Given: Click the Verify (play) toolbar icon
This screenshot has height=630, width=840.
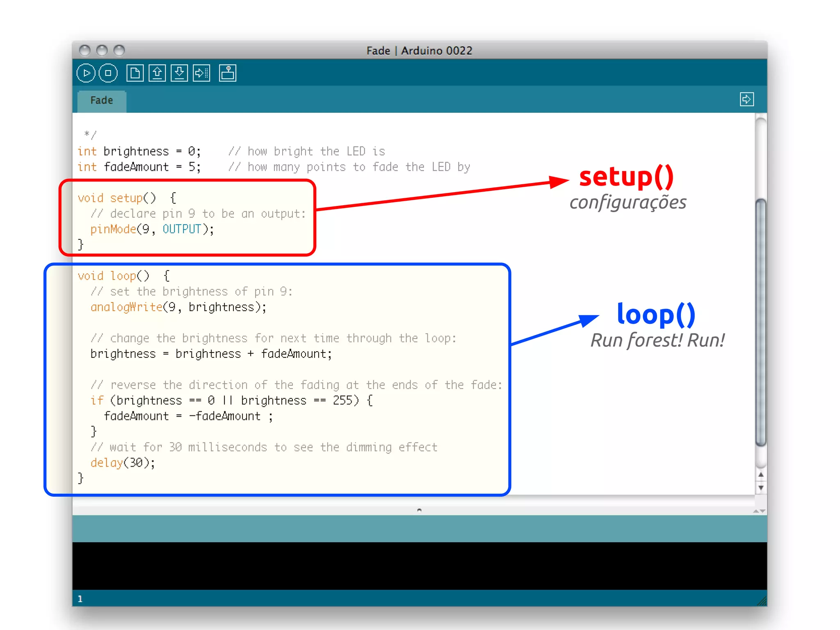Looking at the screenshot, I should [x=86, y=73].
